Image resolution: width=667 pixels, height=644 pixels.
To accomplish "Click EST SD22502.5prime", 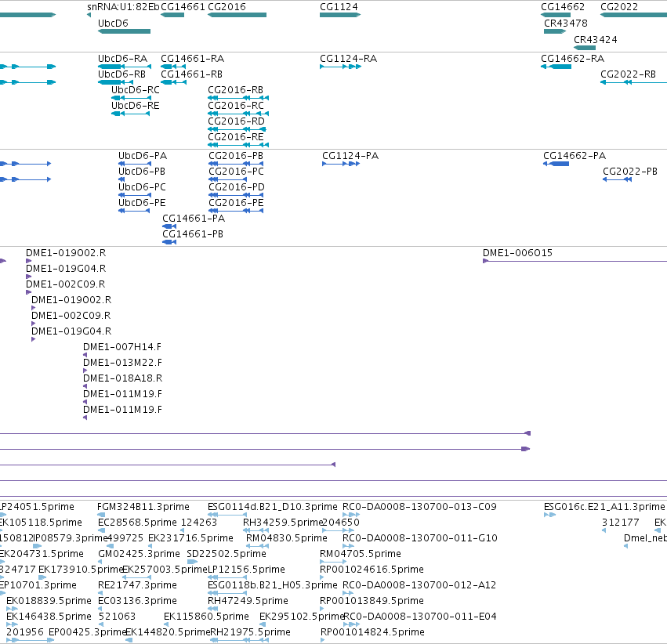I will coord(227,554).
